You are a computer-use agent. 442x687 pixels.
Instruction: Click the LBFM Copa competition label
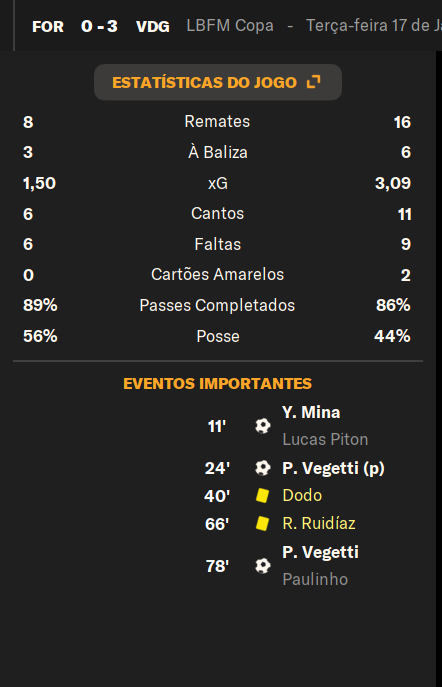(230, 25)
